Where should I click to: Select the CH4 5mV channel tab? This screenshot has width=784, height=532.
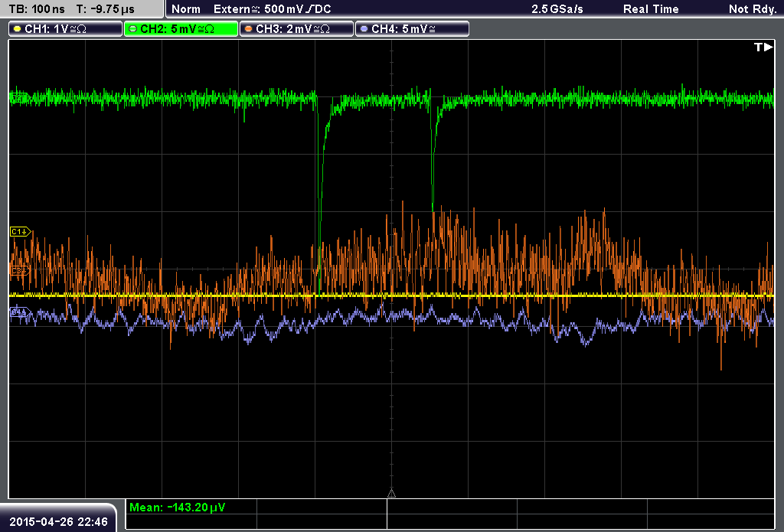pyautogui.click(x=412, y=29)
